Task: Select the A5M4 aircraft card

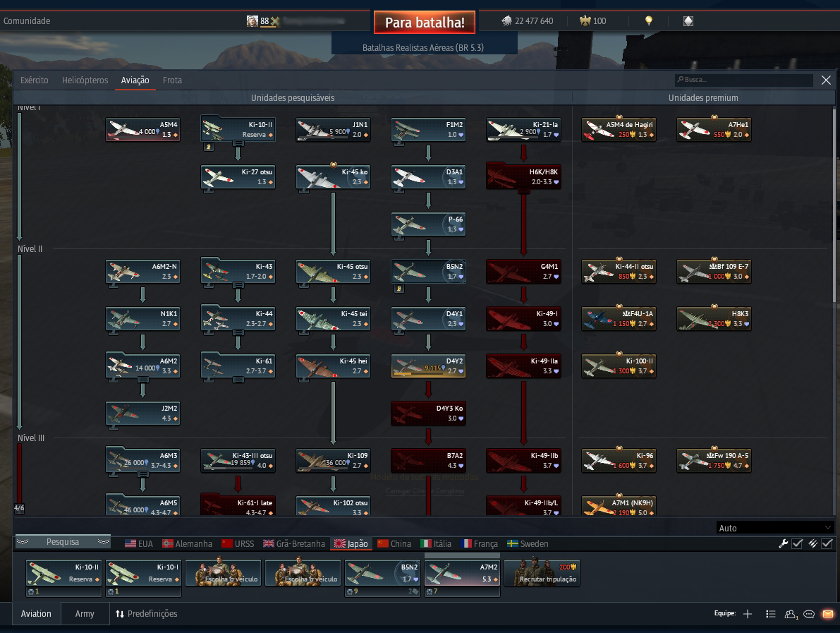Action: coord(142,130)
